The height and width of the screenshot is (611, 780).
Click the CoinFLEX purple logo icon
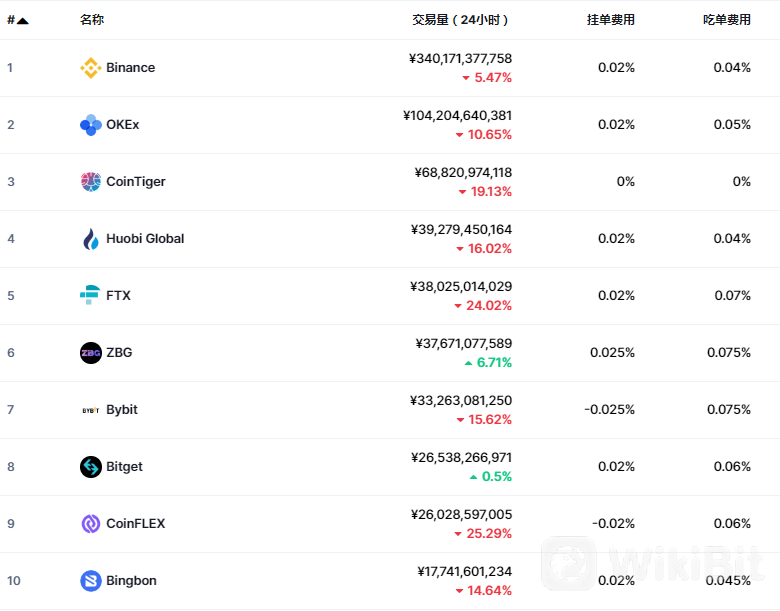[x=90, y=524]
